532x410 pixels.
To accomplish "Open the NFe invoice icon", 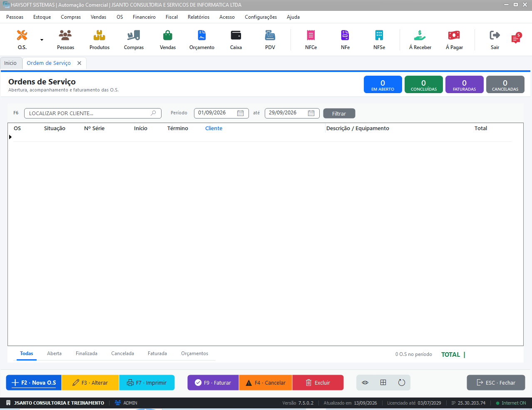I will point(345,40).
